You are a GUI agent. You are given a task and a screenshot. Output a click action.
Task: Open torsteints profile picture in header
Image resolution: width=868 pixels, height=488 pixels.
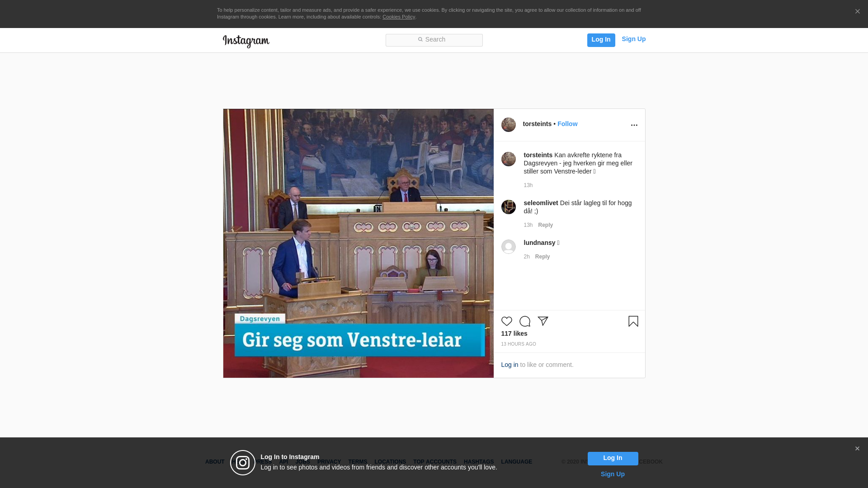509,125
